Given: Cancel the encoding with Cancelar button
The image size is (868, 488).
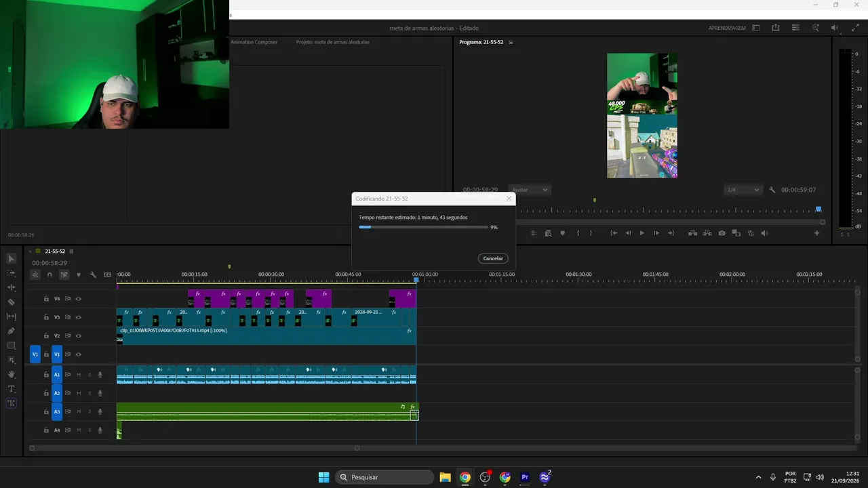Looking at the screenshot, I should 493,258.
